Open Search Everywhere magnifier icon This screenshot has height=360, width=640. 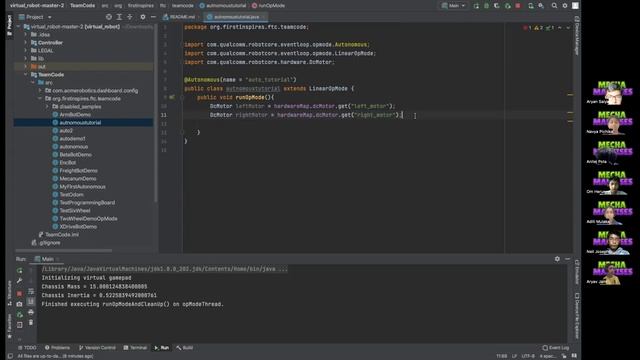[554, 6]
